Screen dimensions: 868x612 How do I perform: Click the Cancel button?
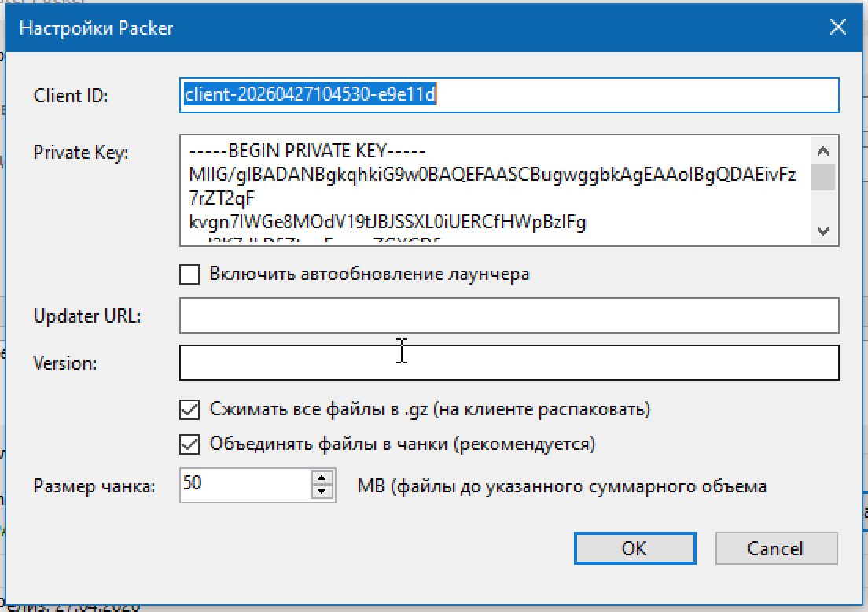[x=775, y=548]
